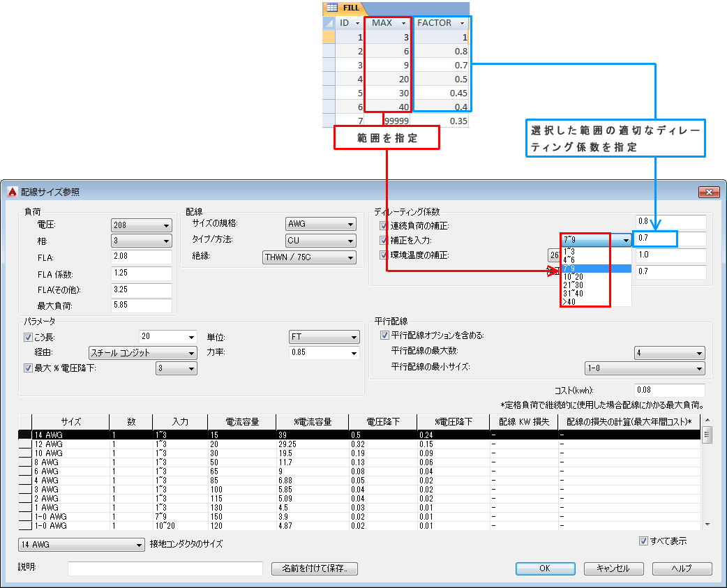727x588 pixels.
Task: Click the サイズ column header
Action: [x=70, y=422]
